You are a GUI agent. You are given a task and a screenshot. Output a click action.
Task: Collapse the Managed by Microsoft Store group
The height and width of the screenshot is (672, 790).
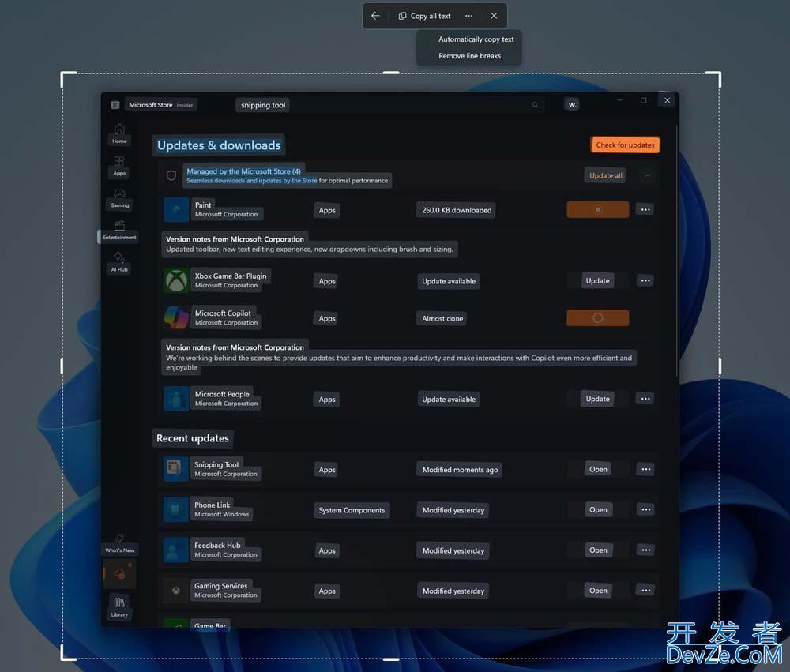(648, 175)
